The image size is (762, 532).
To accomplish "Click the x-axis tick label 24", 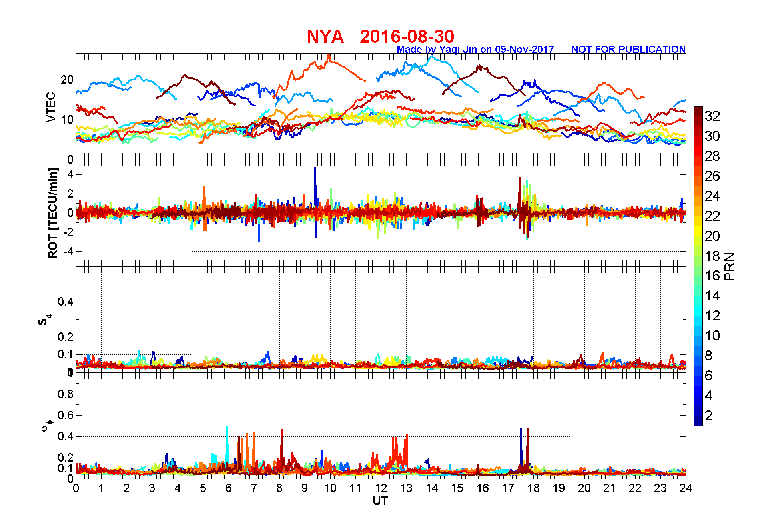I will coord(686,488).
